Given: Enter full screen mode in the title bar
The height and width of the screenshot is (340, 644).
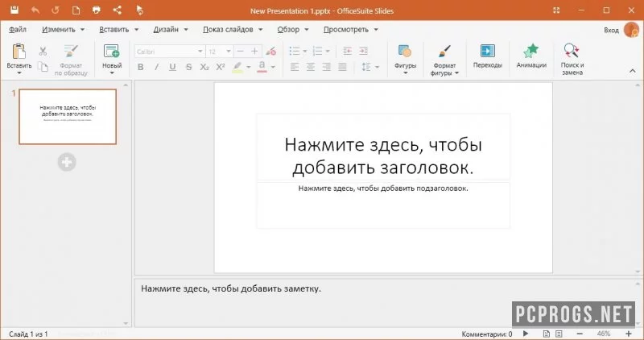Looking at the screenshot, I should [x=556, y=10].
